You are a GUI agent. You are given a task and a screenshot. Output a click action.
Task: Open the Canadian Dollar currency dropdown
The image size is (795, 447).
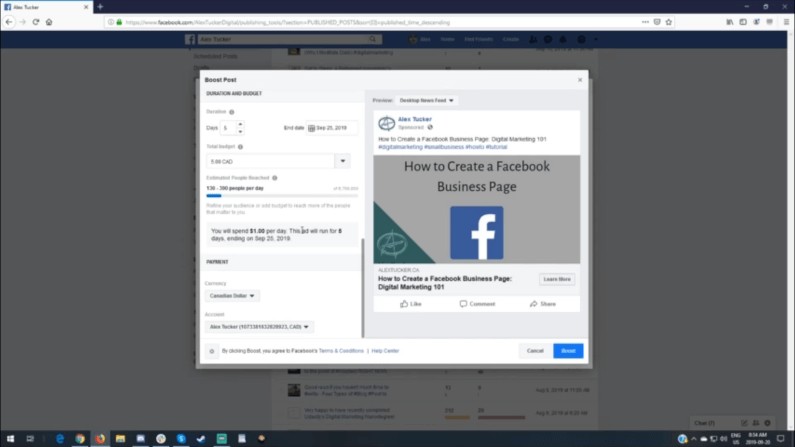(232, 296)
